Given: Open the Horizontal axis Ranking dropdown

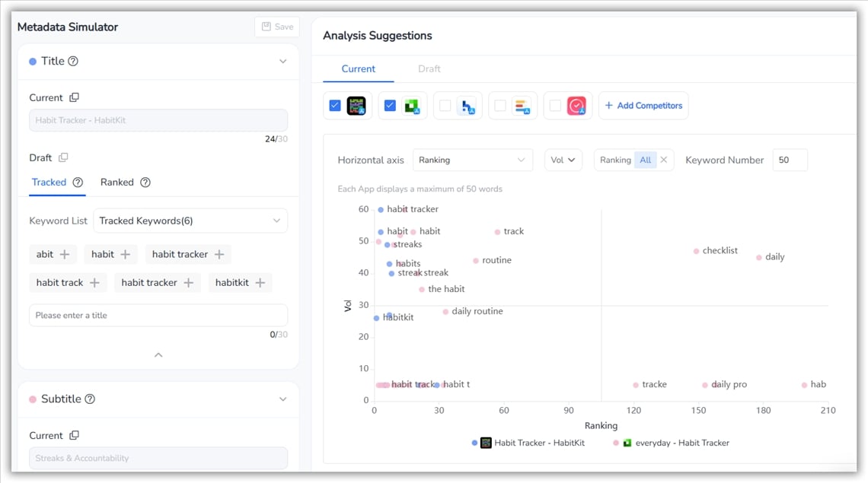Looking at the screenshot, I should click(x=472, y=160).
